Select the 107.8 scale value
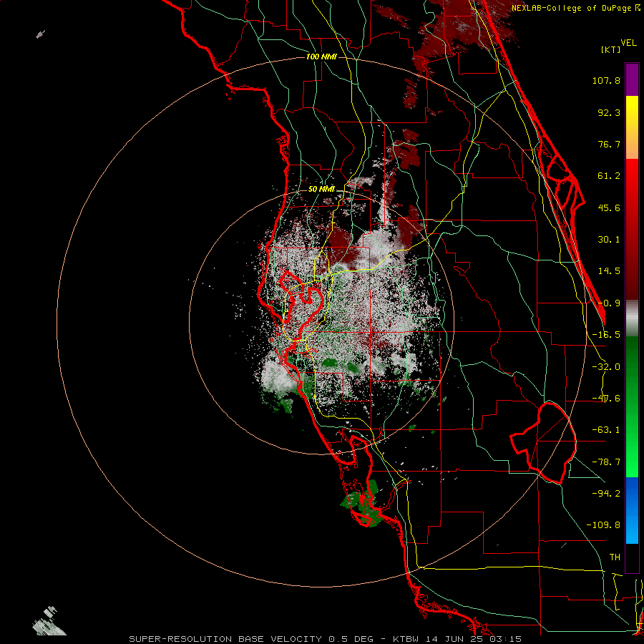This screenshot has height=644, width=644. click(606, 80)
